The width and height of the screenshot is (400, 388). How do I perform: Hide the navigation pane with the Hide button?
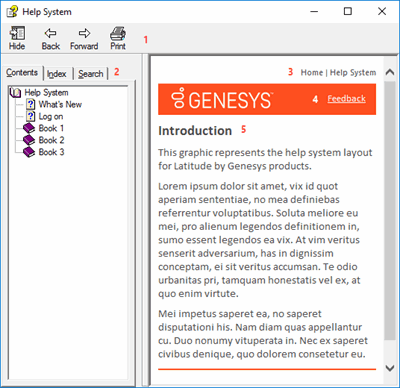[17, 38]
